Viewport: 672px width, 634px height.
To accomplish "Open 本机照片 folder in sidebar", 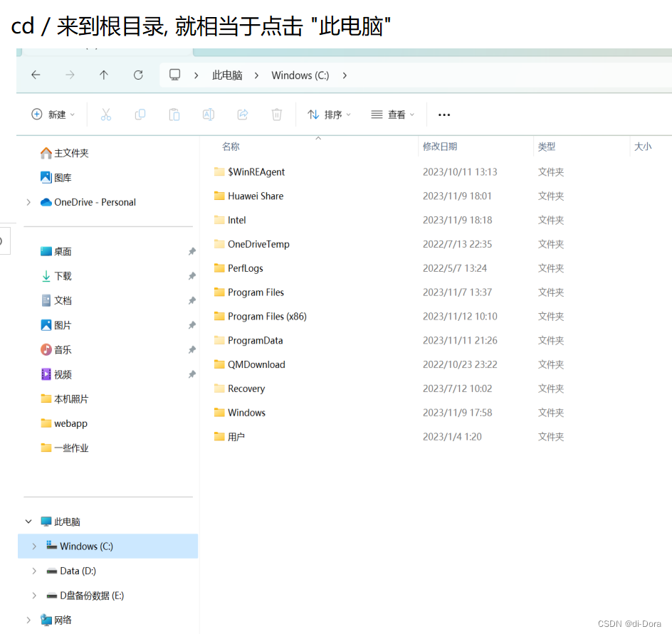I will point(64,398).
